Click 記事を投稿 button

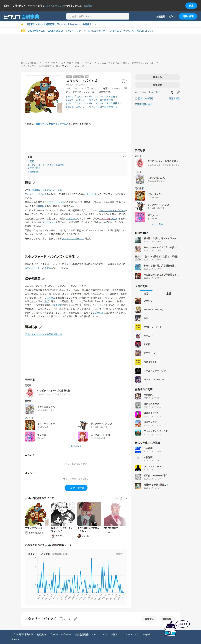pyautogui.click(x=188, y=17)
